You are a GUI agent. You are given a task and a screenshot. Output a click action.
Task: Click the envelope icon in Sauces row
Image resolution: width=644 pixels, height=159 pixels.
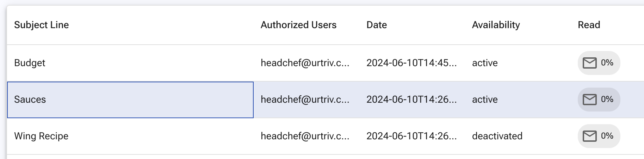point(590,100)
